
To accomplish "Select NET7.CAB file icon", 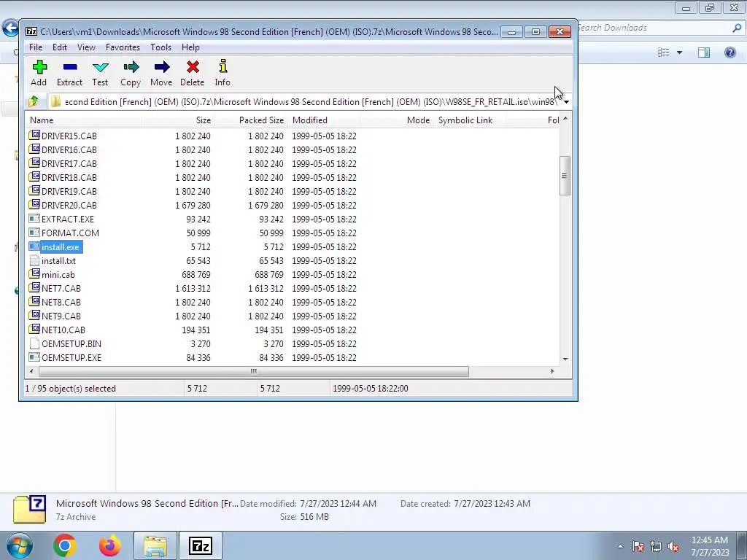I will pyautogui.click(x=34, y=287).
